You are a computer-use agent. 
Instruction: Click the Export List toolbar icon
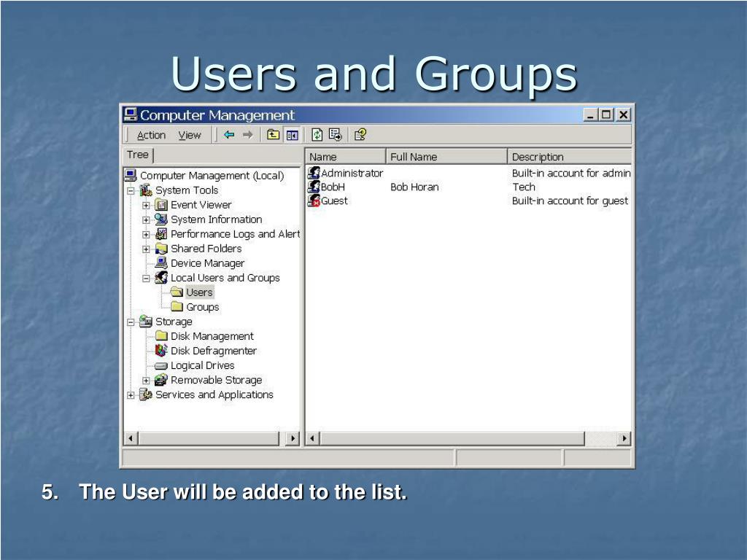pos(336,135)
